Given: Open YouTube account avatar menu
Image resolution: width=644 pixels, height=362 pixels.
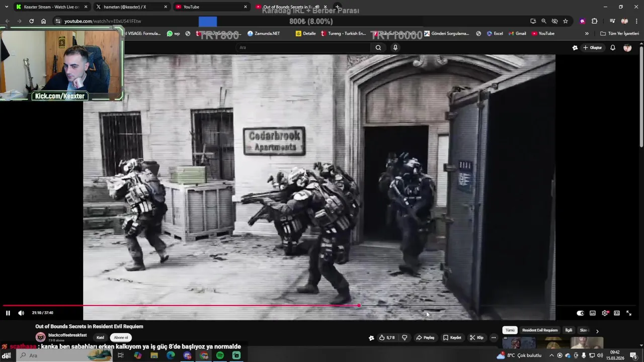Looking at the screenshot, I should (x=627, y=48).
